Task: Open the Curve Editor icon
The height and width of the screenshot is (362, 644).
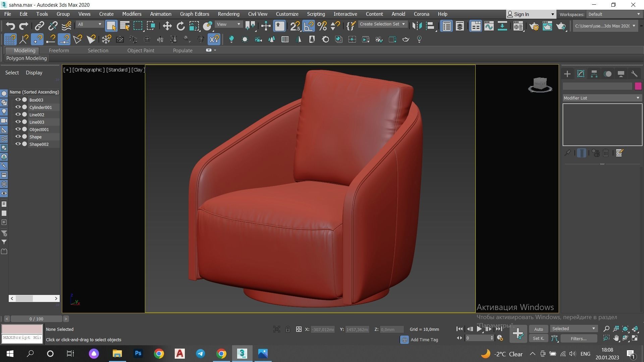Action: pos(489,26)
